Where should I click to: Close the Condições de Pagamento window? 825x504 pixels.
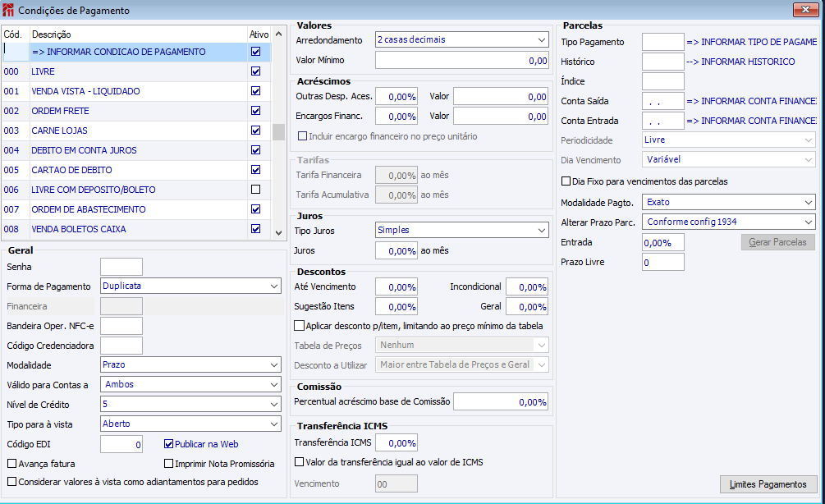pos(804,11)
